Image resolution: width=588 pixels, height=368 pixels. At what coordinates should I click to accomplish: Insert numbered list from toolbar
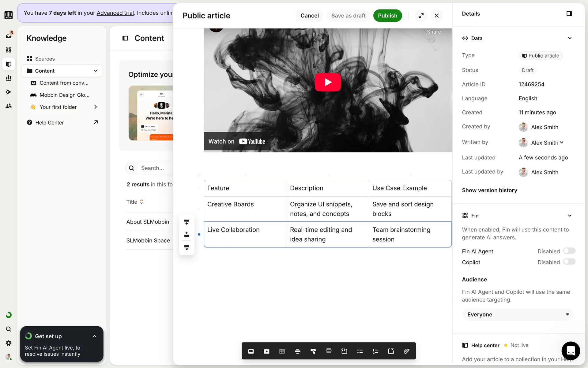coord(375,351)
